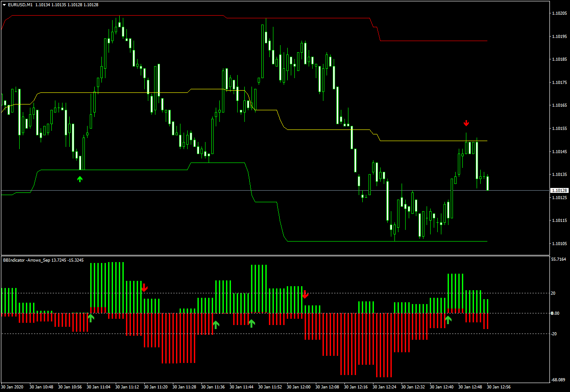Image resolution: width=570 pixels, height=392 pixels.
Task: Click the 1.10135 price scale label
Action: [x=560, y=175]
